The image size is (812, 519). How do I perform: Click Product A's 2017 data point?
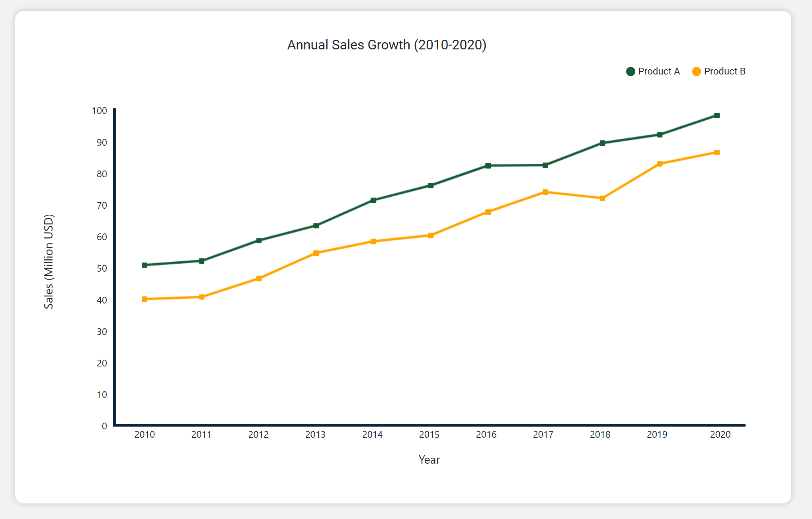(x=545, y=165)
